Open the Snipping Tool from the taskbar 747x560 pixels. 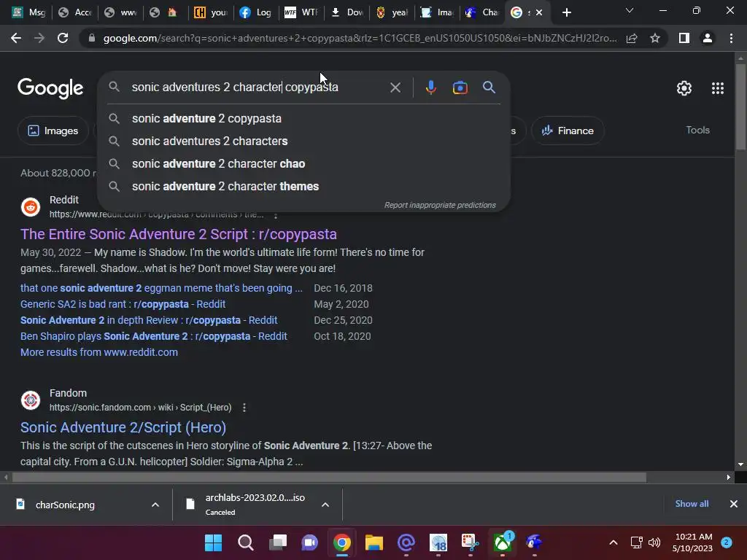[x=471, y=542]
